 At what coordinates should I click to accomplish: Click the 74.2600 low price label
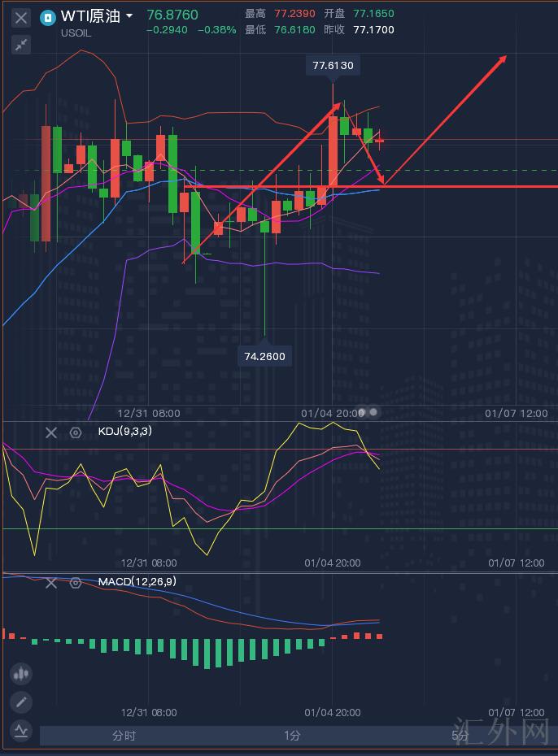(x=265, y=356)
